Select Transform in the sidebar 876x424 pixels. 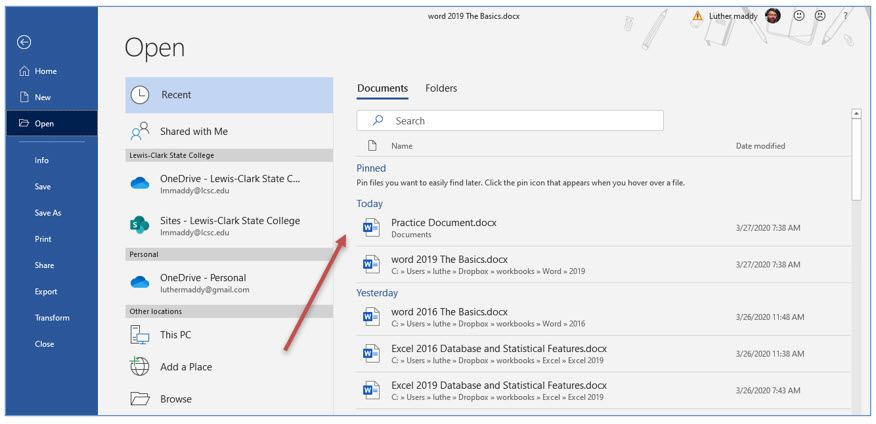click(51, 318)
